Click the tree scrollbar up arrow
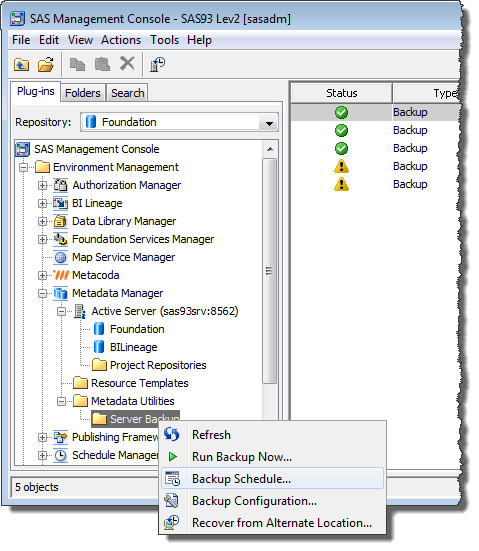 click(270, 149)
